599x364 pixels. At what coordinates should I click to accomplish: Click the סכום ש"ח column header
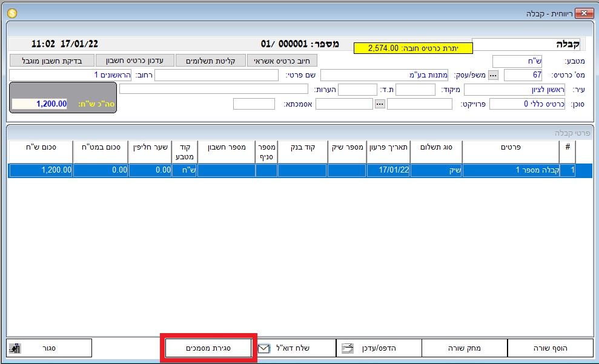pyautogui.click(x=41, y=151)
